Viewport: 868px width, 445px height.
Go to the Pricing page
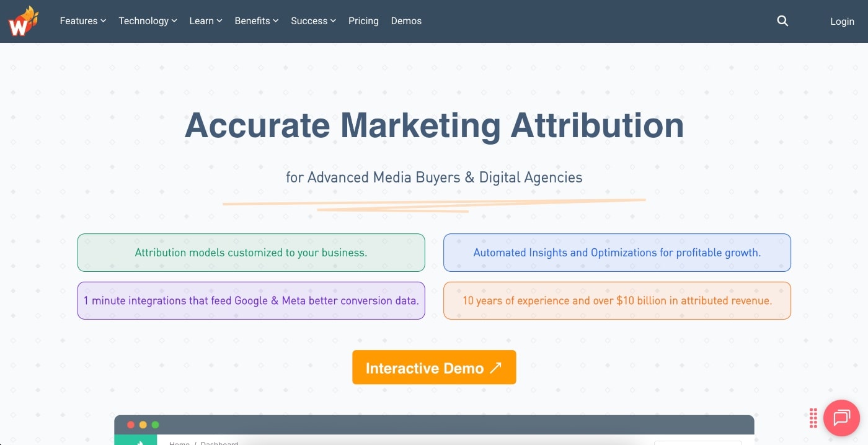363,21
